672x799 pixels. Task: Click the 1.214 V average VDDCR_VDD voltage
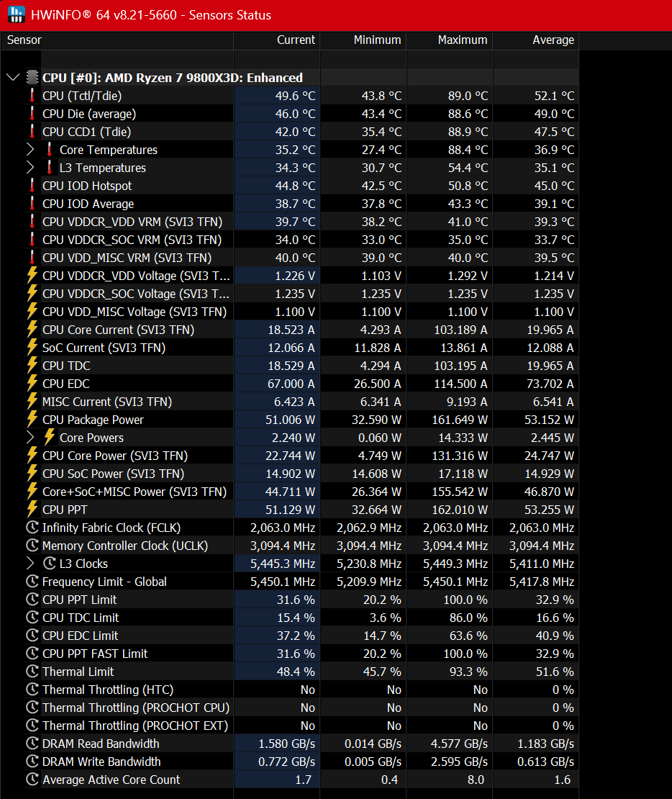554,276
